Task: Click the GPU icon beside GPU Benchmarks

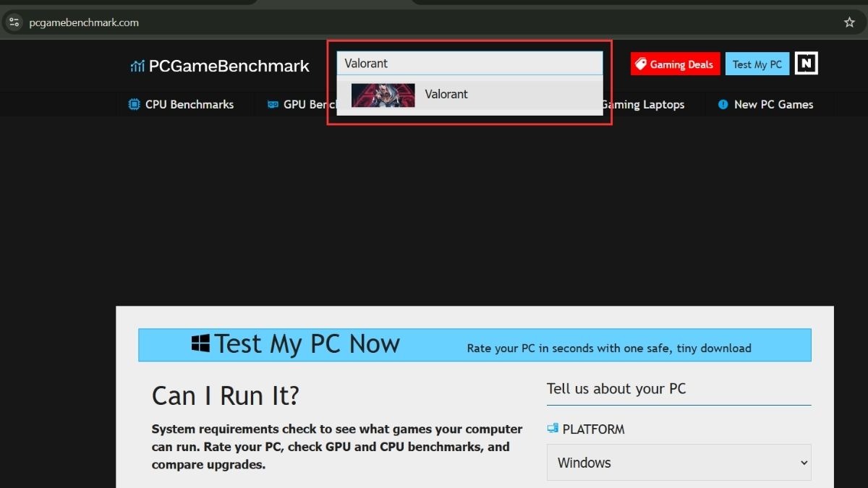Action: point(273,104)
